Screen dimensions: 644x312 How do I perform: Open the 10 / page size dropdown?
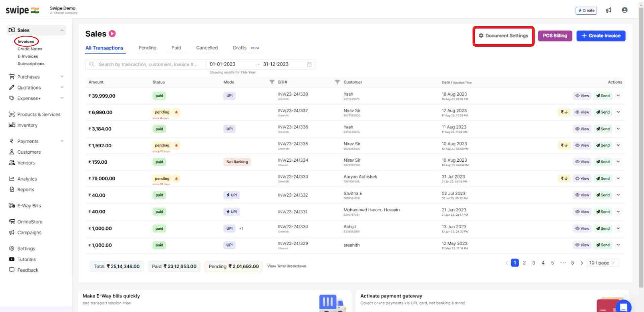pos(602,263)
